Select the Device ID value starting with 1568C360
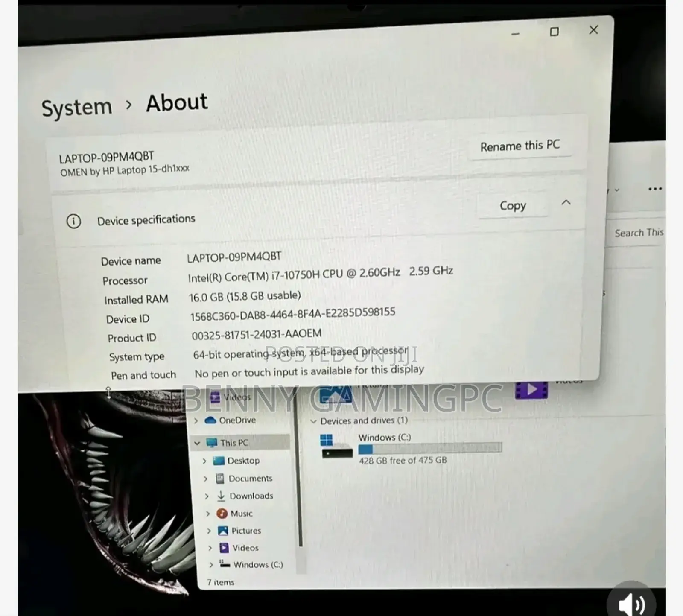The height and width of the screenshot is (616, 683). (x=293, y=314)
